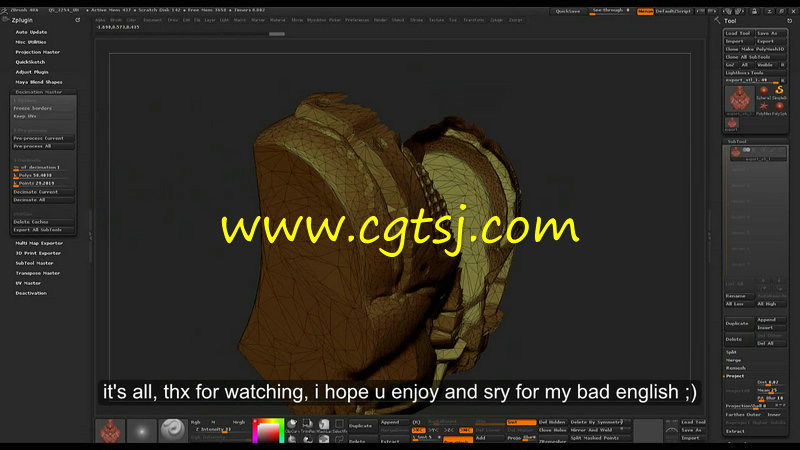Expand UV Master plugin

28,283
